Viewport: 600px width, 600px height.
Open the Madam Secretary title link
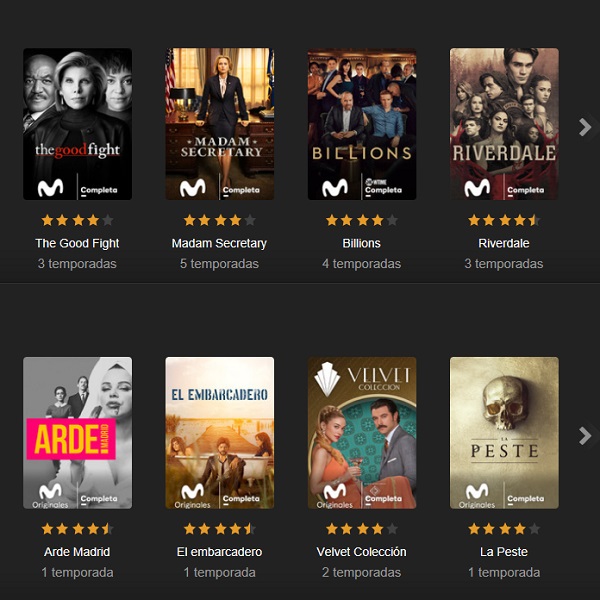[219, 243]
